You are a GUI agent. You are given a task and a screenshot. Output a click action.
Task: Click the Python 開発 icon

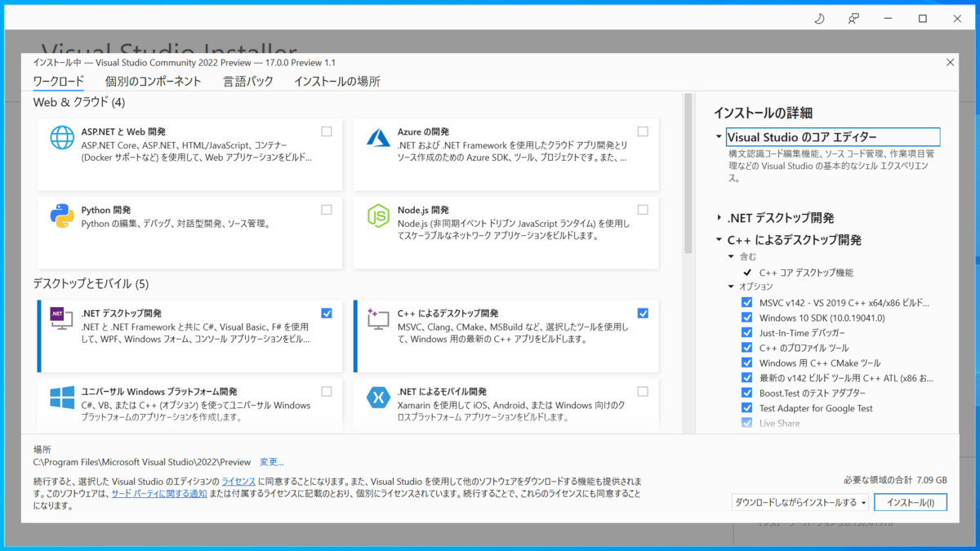[61, 216]
